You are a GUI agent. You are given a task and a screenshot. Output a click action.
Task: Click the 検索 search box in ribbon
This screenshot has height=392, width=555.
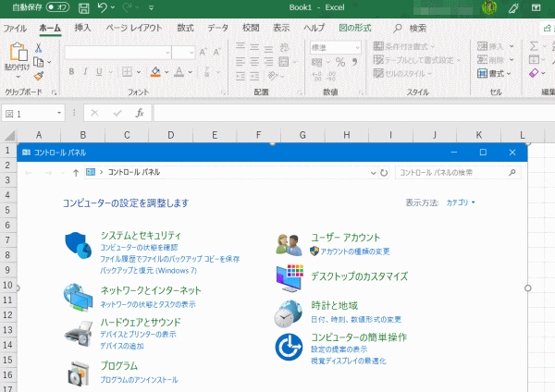click(411, 28)
